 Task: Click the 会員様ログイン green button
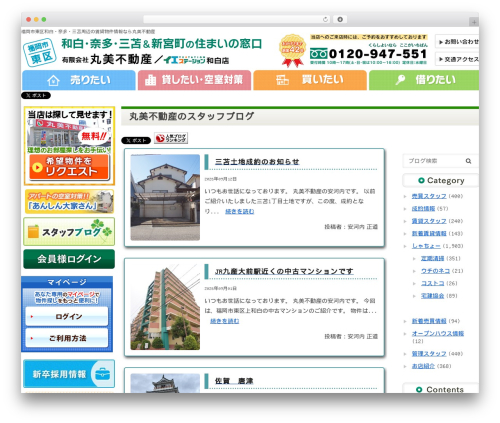pos(69,259)
